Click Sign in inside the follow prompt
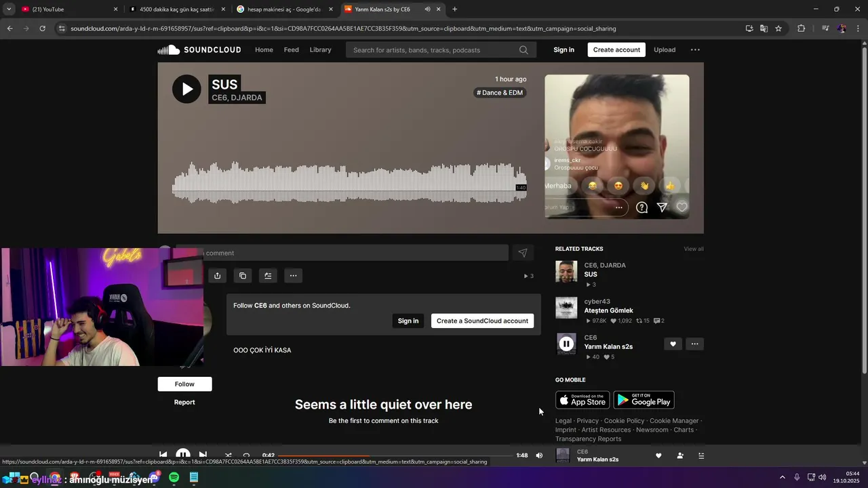Image resolution: width=868 pixels, height=488 pixels. click(408, 321)
